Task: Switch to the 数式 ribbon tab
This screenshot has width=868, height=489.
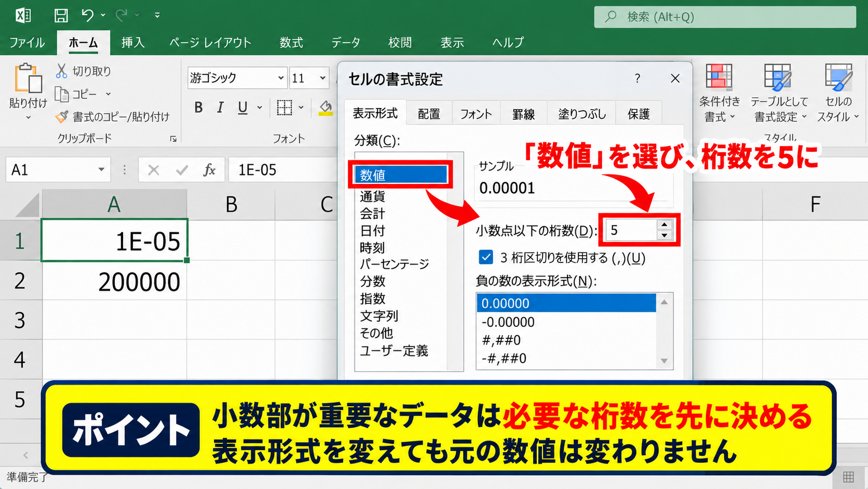Action: point(291,43)
